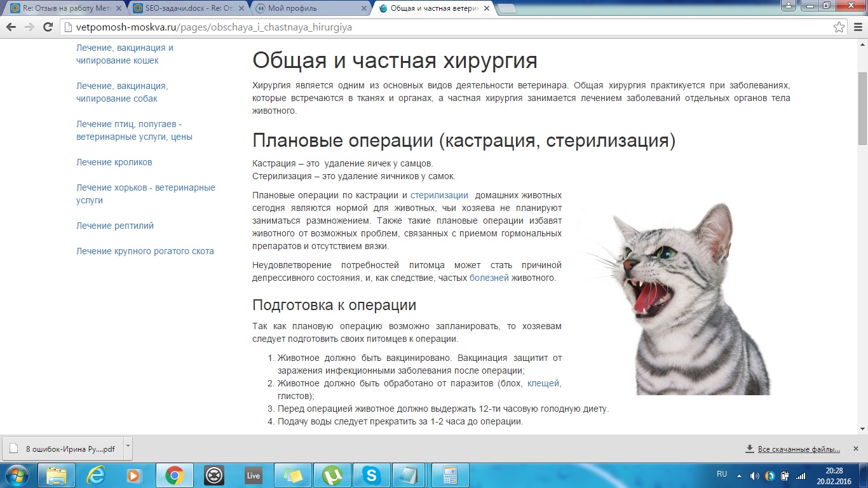Screen dimensions: 868x488
Task: Open the media player taskbar icon
Action: (135, 475)
